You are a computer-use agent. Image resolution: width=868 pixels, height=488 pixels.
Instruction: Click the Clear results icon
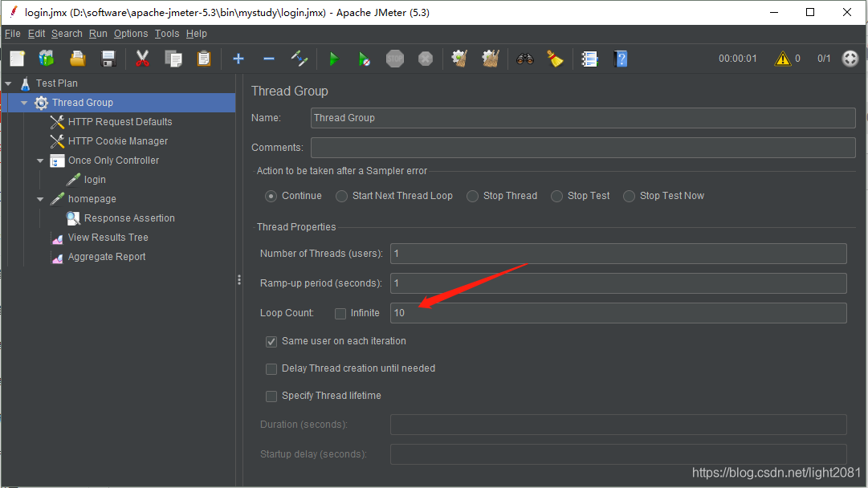click(x=459, y=59)
